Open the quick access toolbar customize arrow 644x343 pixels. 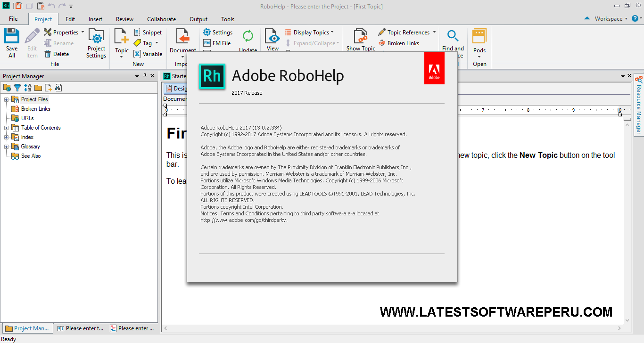pyautogui.click(x=71, y=7)
